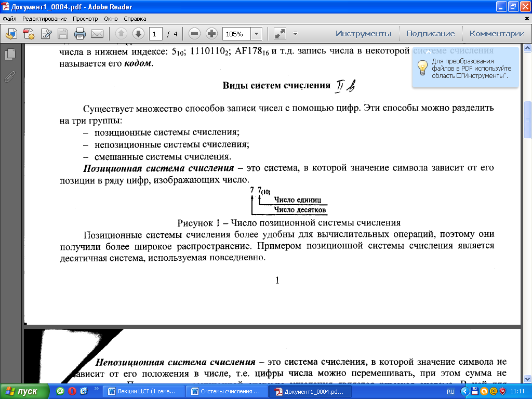Open the sign document pen icon
Viewport: 532px width, 399px height.
(46, 34)
